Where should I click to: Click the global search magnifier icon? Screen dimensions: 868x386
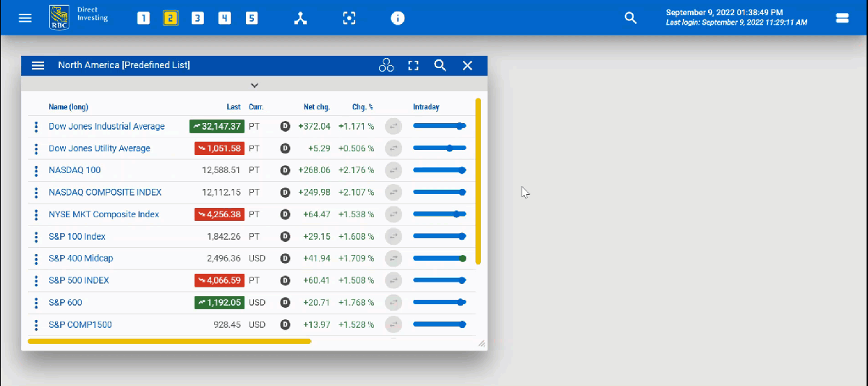(631, 18)
